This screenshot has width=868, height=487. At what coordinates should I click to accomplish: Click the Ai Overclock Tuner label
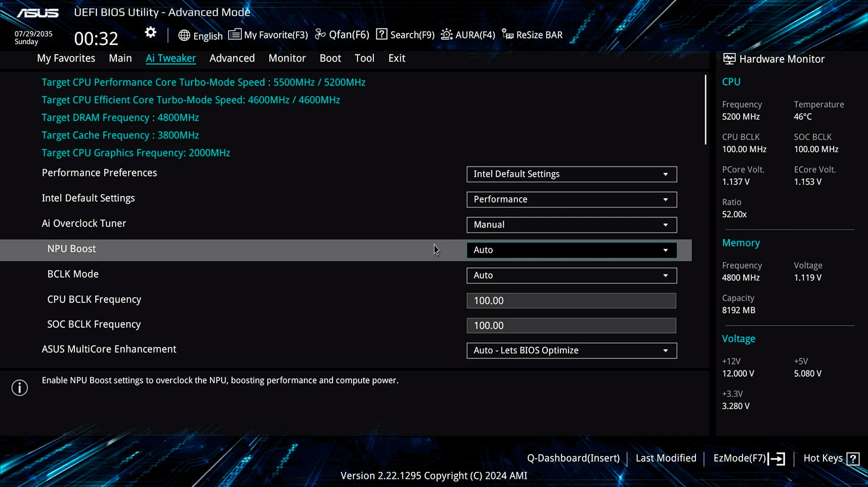[x=84, y=224]
